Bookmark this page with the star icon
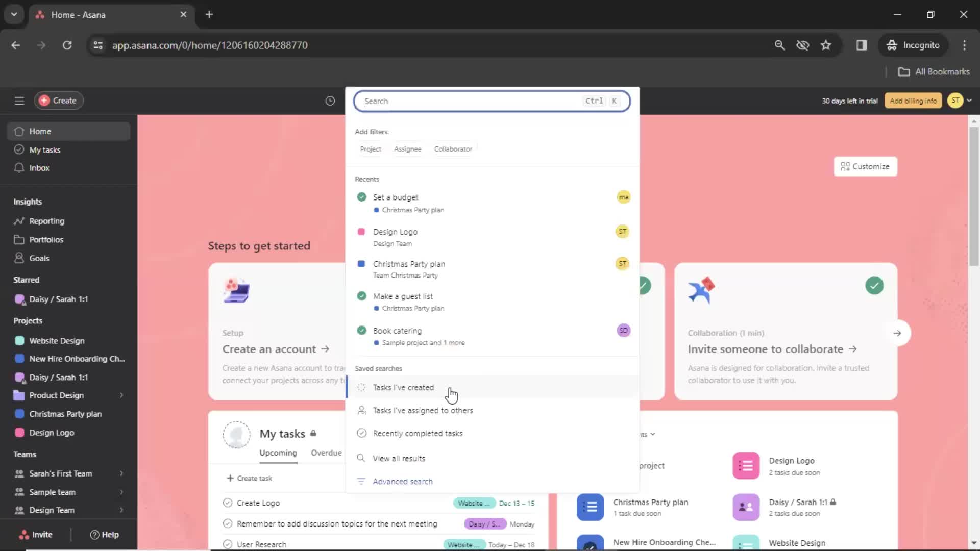The image size is (980, 551). pyautogui.click(x=826, y=45)
